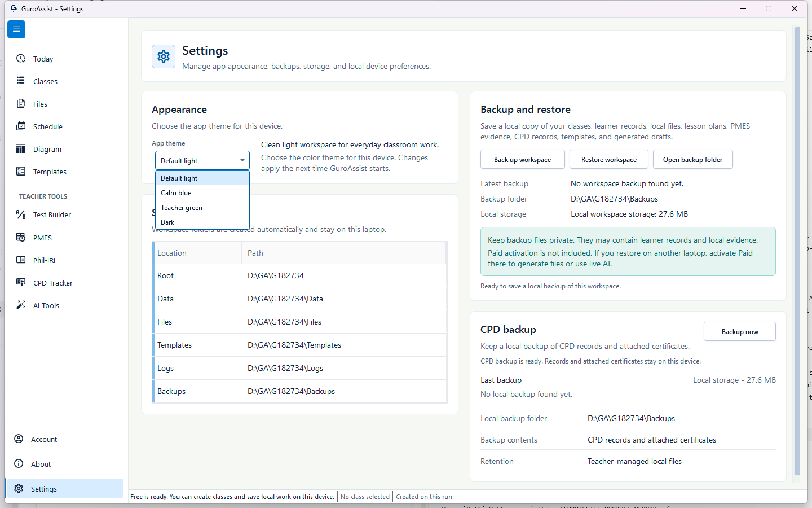This screenshot has width=812, height=508.
Task: Click the Logs location cell
Action: (x=198, y=368)
